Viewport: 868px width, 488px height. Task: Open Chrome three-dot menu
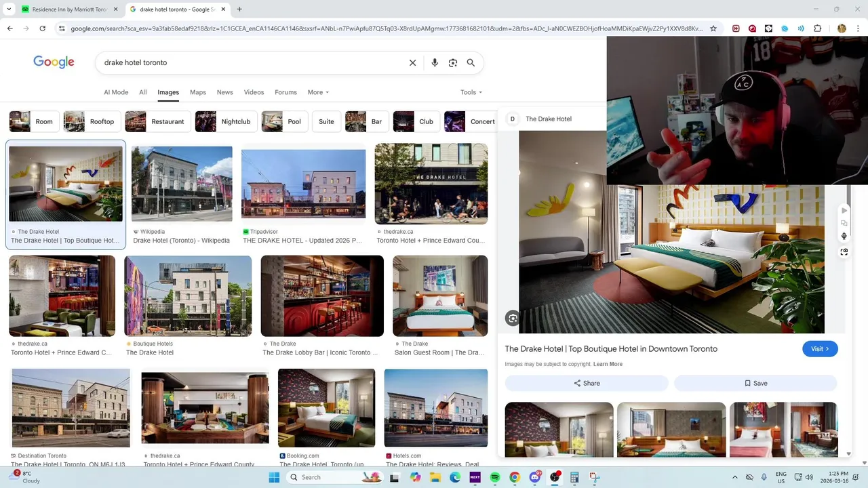click(x=859, y=28)
